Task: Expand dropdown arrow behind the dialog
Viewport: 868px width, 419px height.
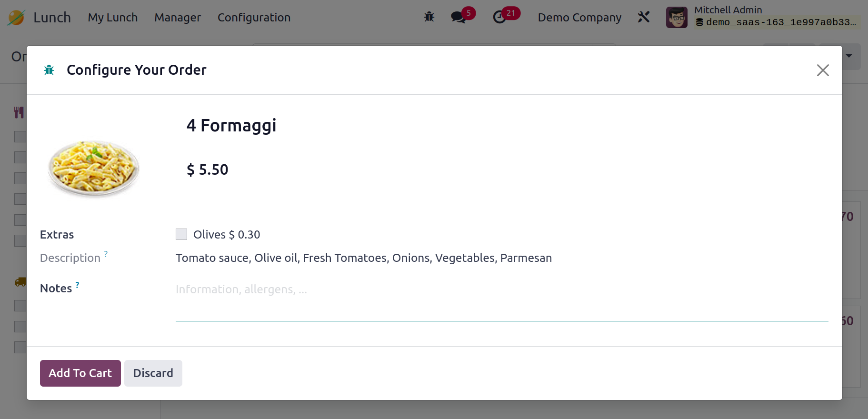Action: point(849,56)
